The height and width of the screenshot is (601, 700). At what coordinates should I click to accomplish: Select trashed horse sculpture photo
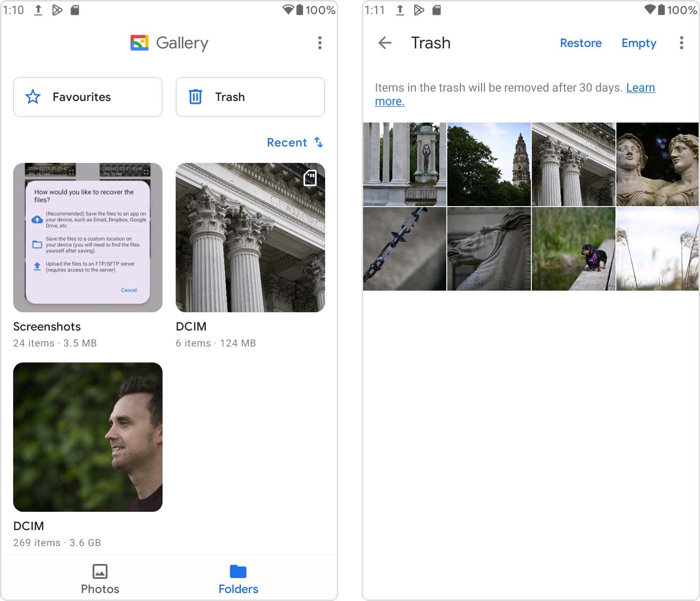coord(489,249)
